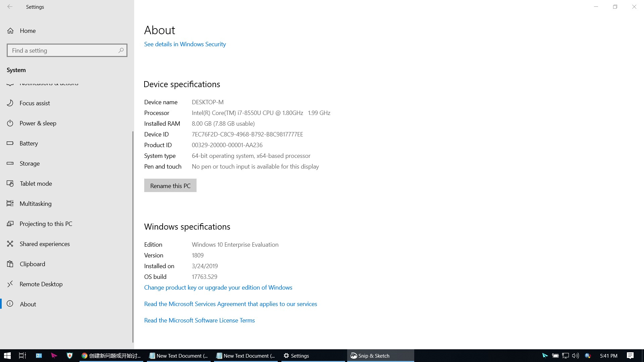Image resolution: width=644 pixels, height=362 pixels.
Task: Select the Device ID value text
Action: 247,134
